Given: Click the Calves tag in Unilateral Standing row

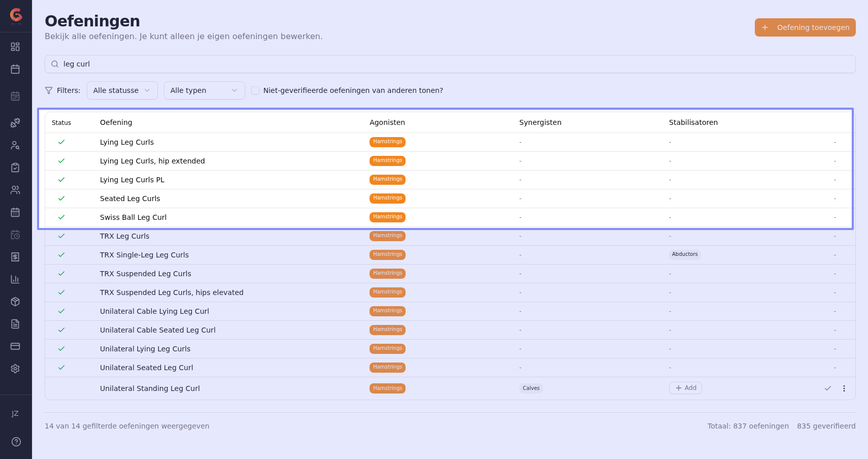Looking at the screenshot, I should [531, 388].
